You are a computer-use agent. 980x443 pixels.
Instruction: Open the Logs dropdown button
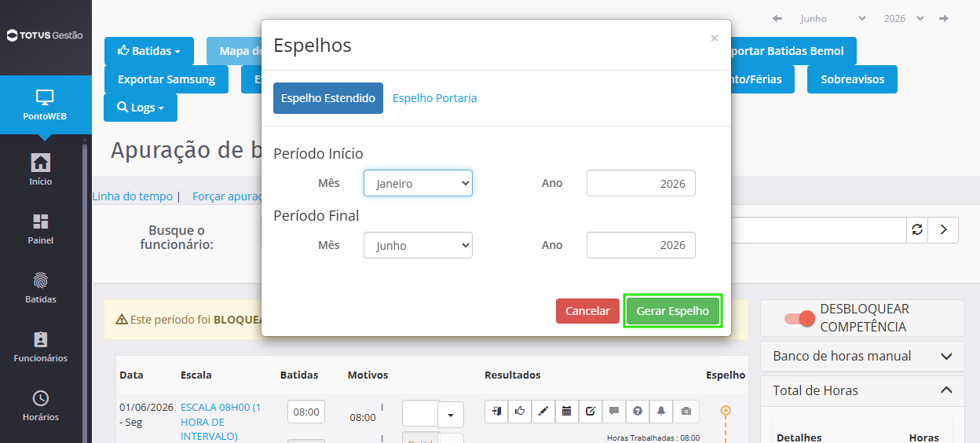141,108
